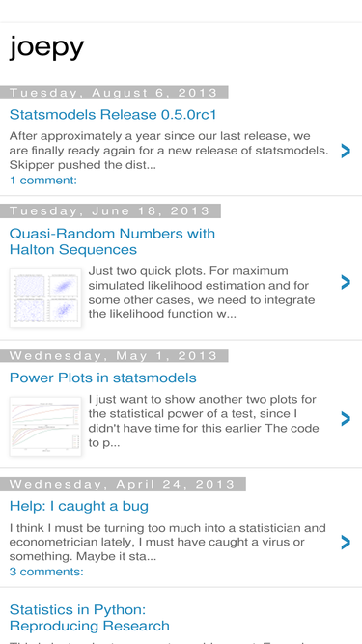Image resolution: width=362 pixels, height=644 pixels.
Task: Open Statistics in Python: Reproducing Research link
Action: point(90,618)
